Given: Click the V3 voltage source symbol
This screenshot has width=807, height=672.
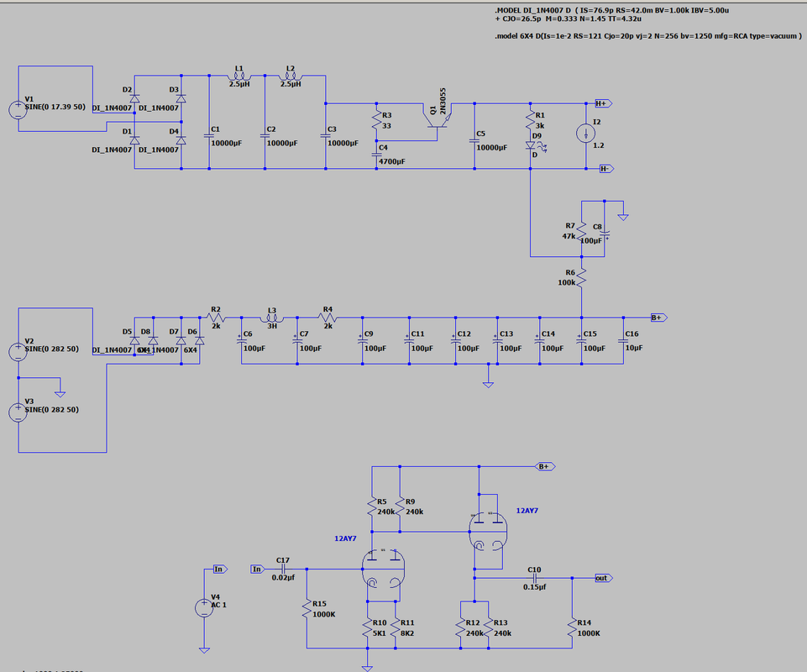Looking at the screenshot, I should click(x=18, y=413).
